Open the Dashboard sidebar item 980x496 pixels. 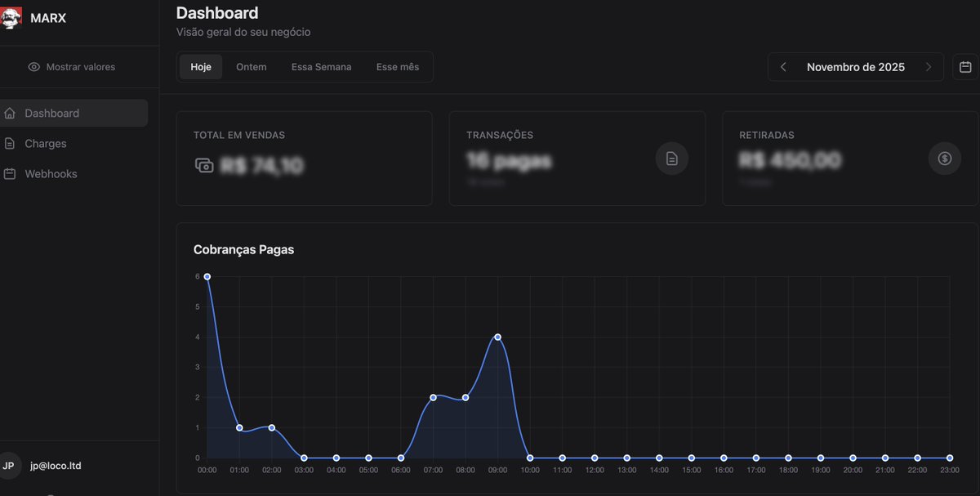pos(73,113)
